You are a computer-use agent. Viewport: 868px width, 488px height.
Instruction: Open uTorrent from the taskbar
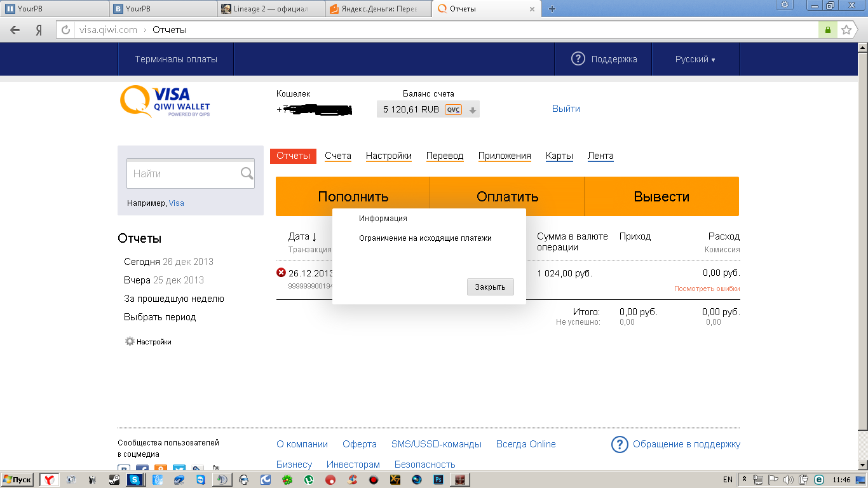(309, 480)
